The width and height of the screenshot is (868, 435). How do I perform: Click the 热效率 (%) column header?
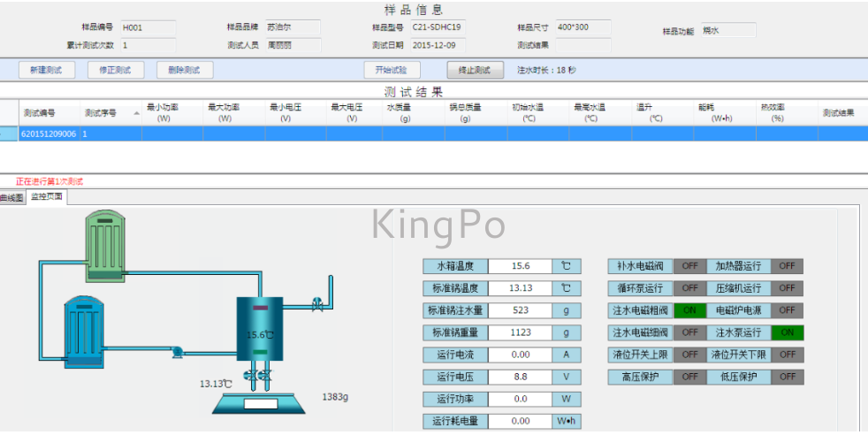786,113
